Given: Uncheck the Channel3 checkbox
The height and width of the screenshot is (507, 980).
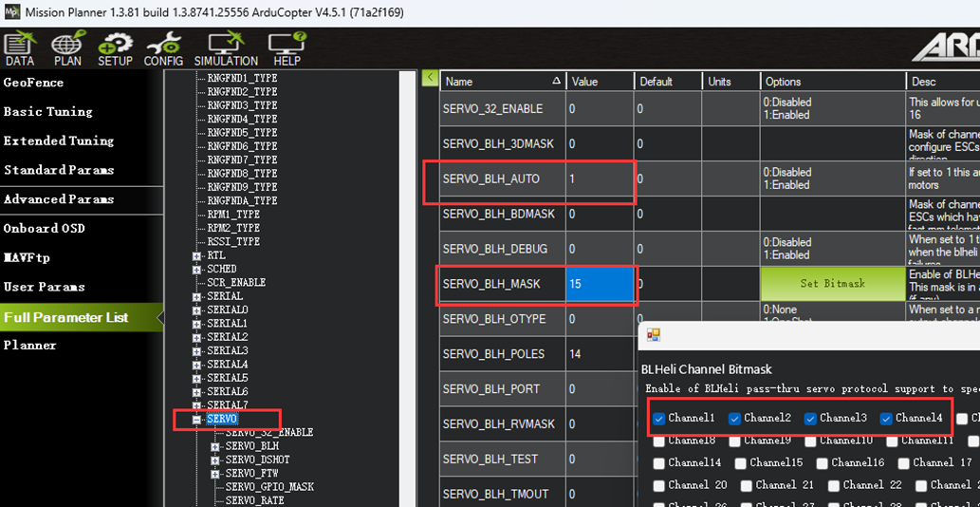Looking at the screenshot, I should click(810, 419).
